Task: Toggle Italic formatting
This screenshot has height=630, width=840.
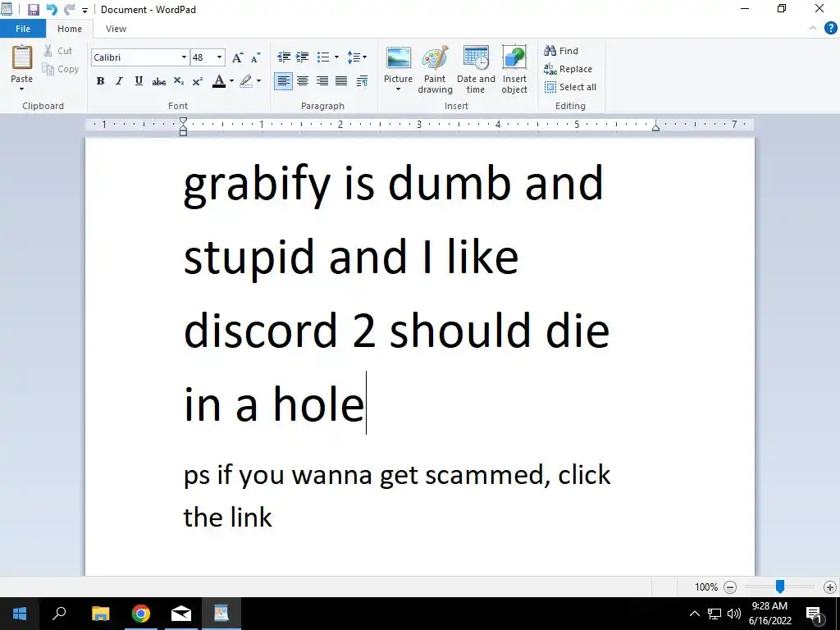Action: [x=119, y=81]
